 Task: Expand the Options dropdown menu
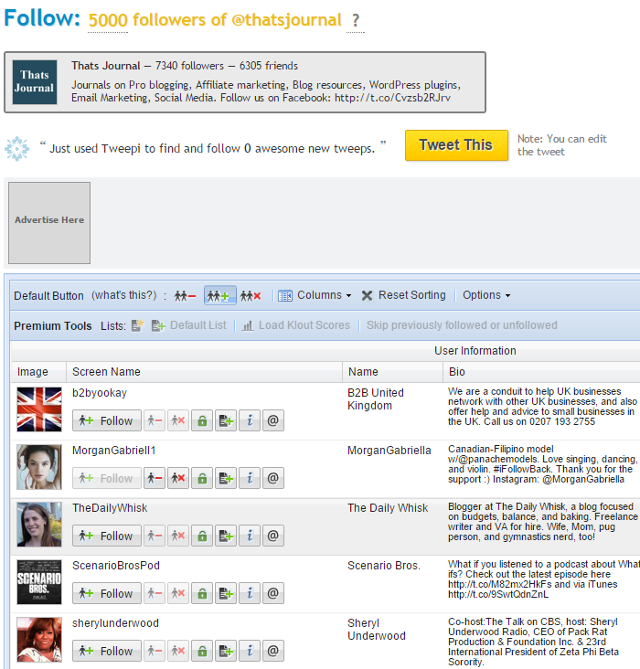[486, 296]
